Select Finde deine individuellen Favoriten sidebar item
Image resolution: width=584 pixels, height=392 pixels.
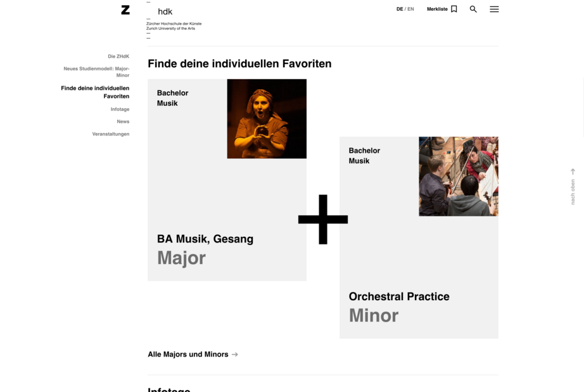click(95, 92)
